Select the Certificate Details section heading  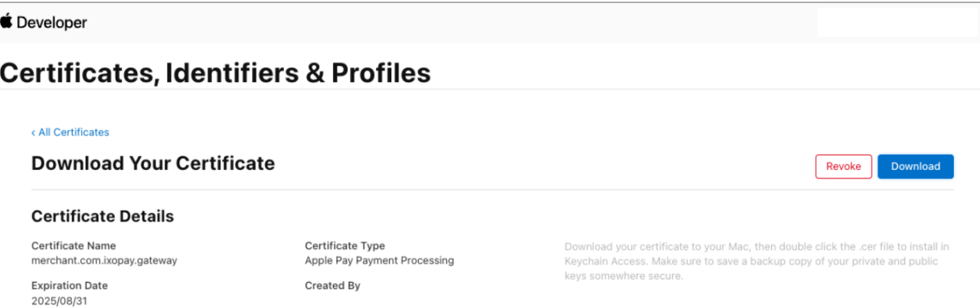[103, 217]
